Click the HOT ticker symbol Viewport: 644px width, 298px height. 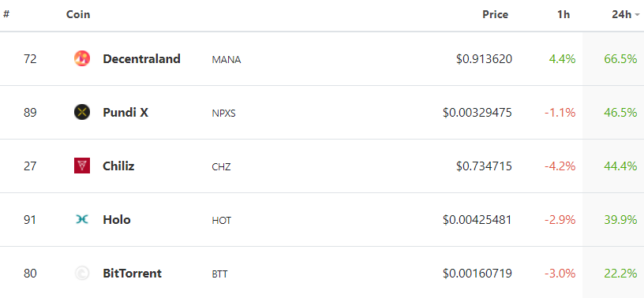coord(221,221)
